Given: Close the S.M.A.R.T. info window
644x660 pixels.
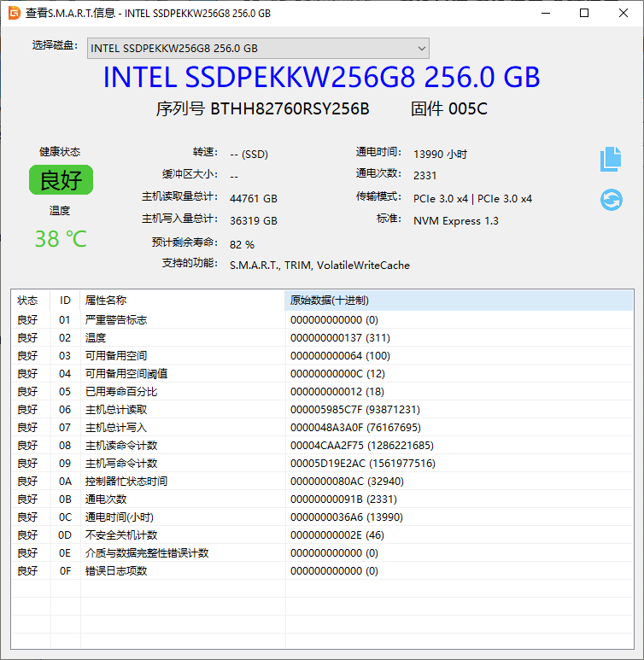Looking at the screenshot, I should pos(624,13).
